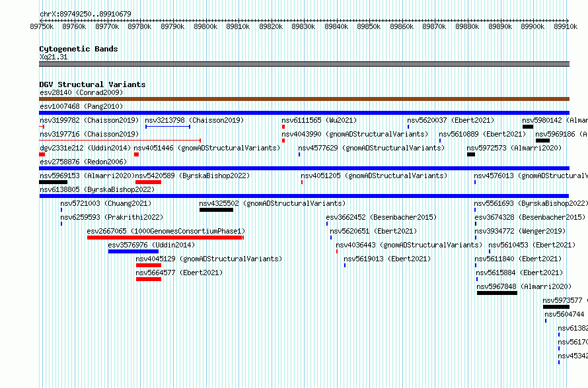
Task: Open the esv1007468 (Pang2010) variant label
Action: click(x=81, y=106)
